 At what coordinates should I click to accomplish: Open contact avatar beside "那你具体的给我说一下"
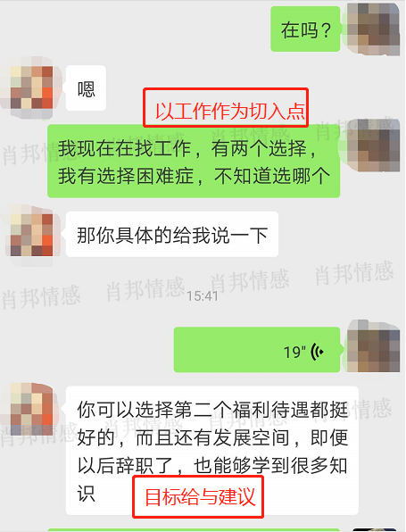coord(31,234)
